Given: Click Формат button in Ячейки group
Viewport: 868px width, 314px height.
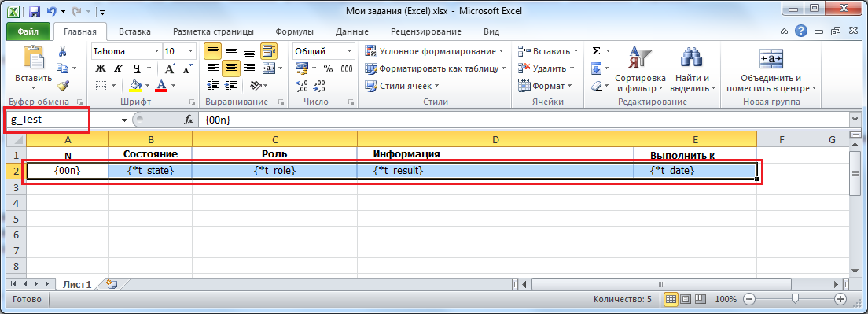Looking at the screenshot, I should coord(546,86).
